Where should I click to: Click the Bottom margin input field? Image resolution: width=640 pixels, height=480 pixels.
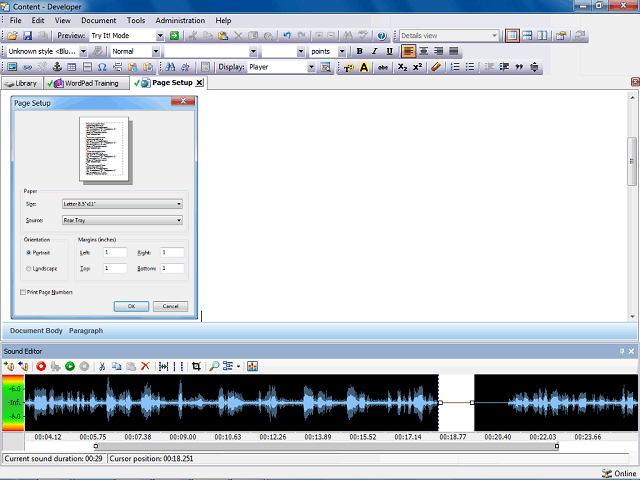[x=172, y=269]
